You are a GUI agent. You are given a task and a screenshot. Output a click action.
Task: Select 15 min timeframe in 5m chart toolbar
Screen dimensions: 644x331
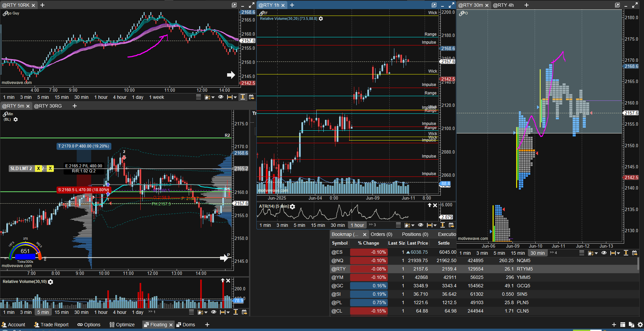62,312
